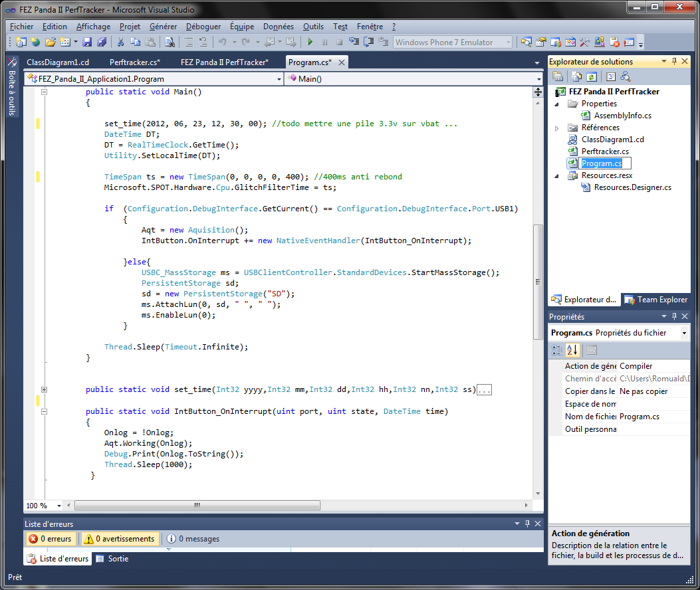Pin the Propriétés panel
This screenshot has width=700, height=590.
pos(675,316)
